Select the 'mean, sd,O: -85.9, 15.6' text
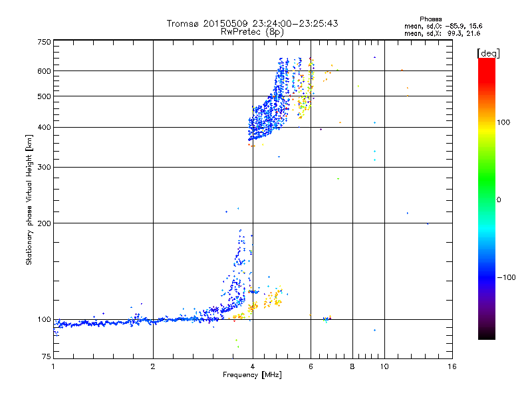The image size is (532, 399). (443, 26)
